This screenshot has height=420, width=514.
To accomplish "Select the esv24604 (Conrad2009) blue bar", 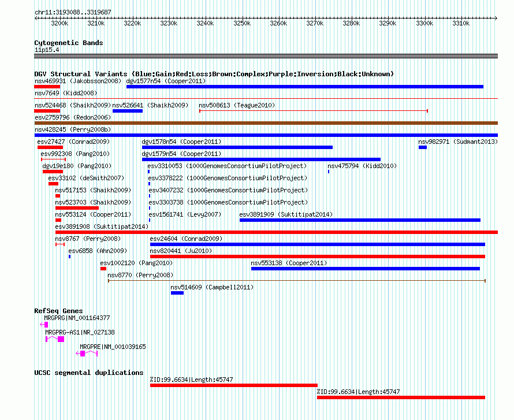I will click(x=318, y=244).
